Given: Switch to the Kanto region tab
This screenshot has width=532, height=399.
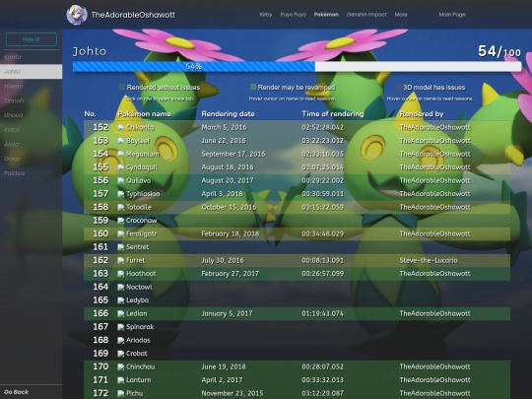Looking at the screenshot, I should [31, 57].
